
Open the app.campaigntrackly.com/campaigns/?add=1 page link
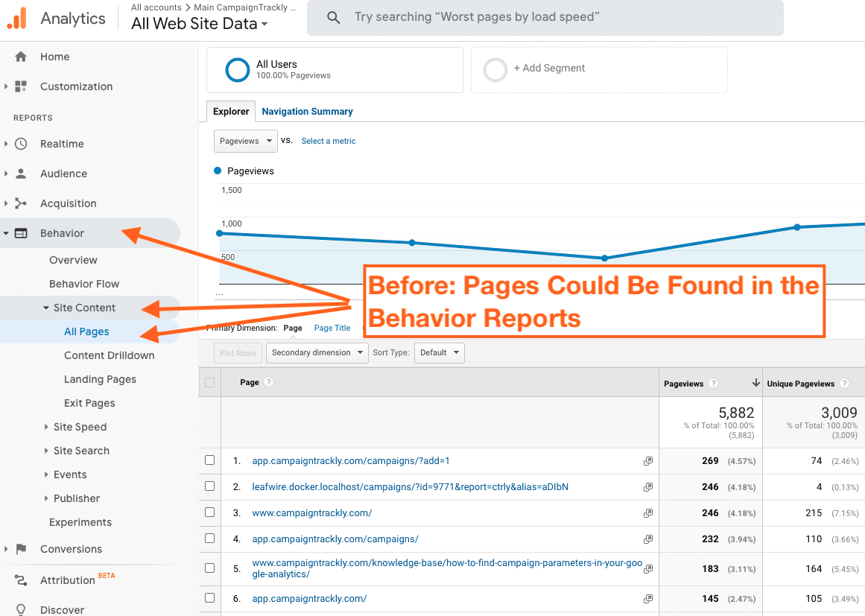pos(351,461)
